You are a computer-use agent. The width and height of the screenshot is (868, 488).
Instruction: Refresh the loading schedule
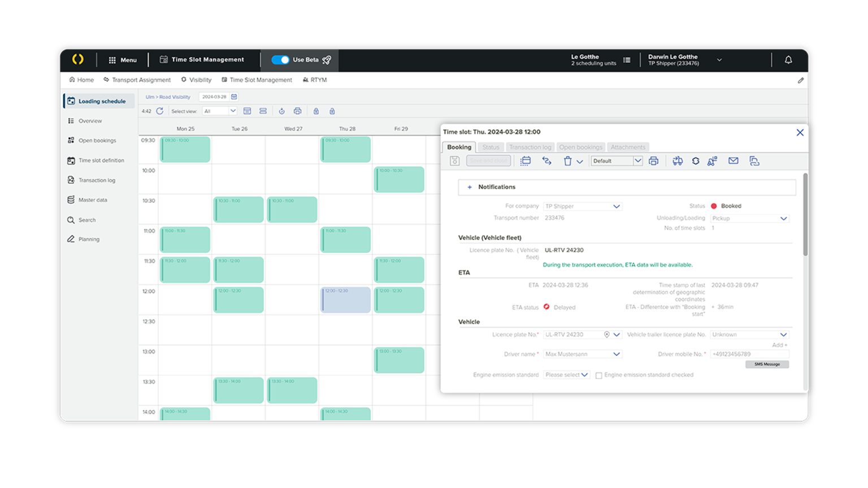coord(160,111)
